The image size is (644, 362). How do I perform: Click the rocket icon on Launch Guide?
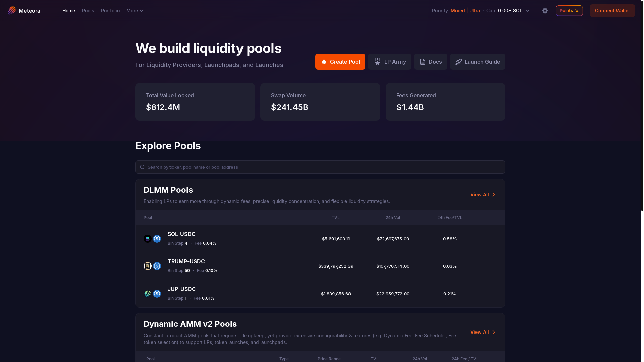459,62
